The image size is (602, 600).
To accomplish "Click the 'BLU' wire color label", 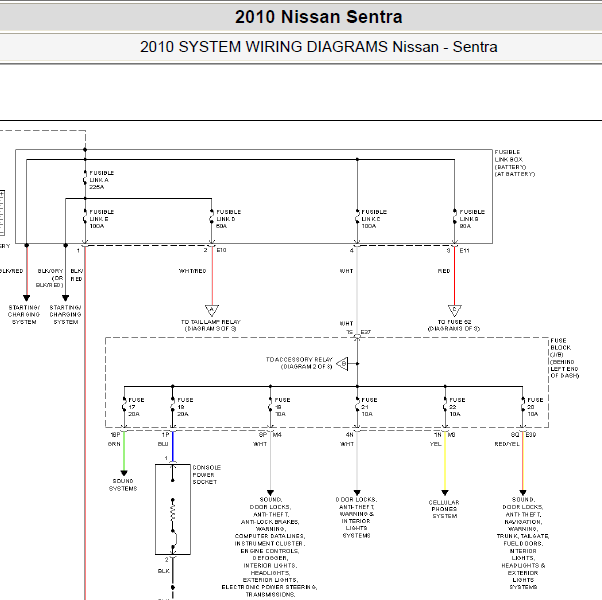I will click(163, 444).
